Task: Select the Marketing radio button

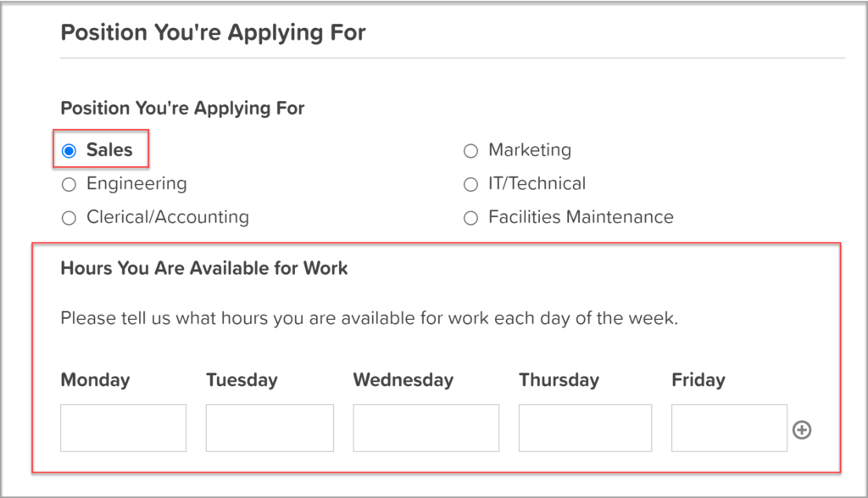Action: (x=471, y=151)
